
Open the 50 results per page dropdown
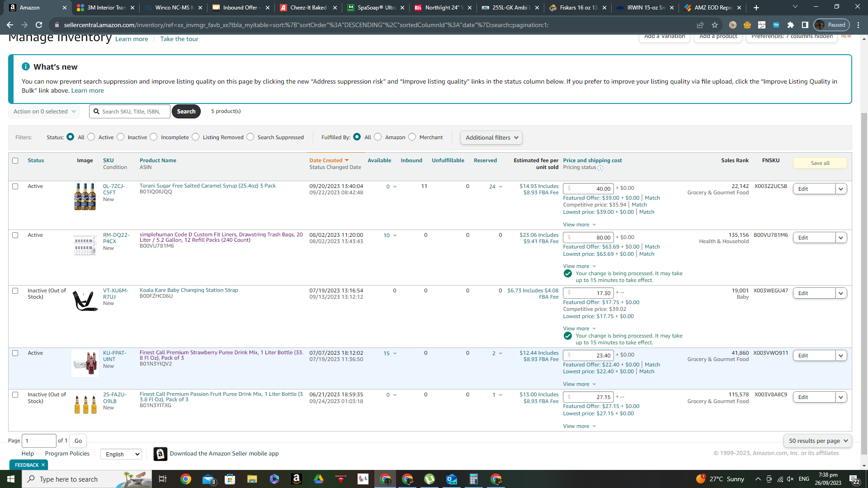[818, 441]
